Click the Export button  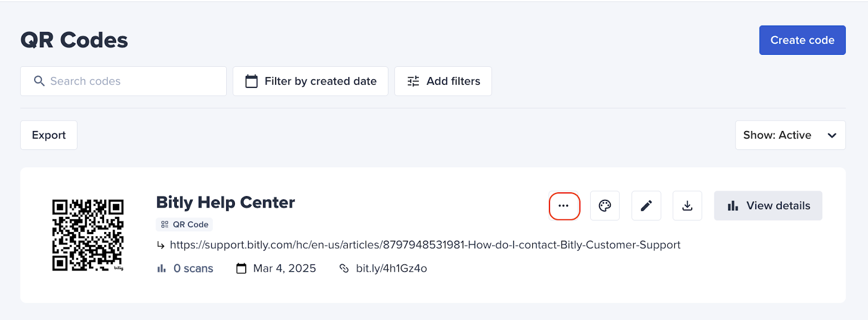[49, 135]
